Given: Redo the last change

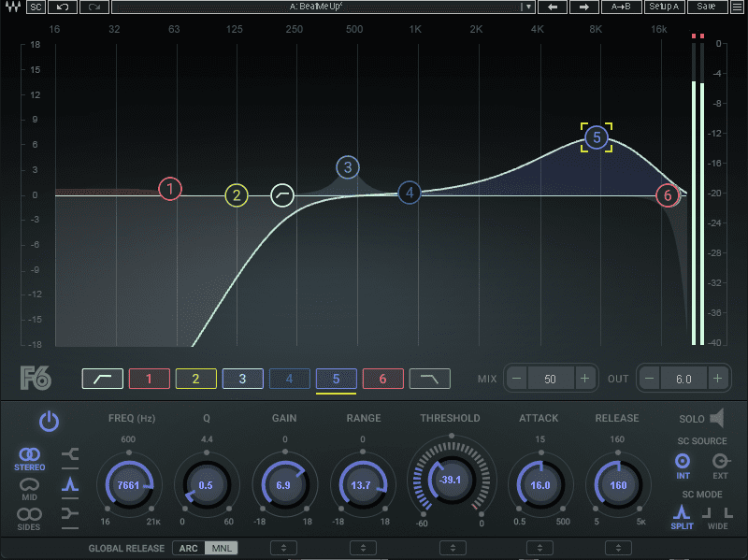Looking at the screenshot, I should pyautogui.click(x=94, y=7).
